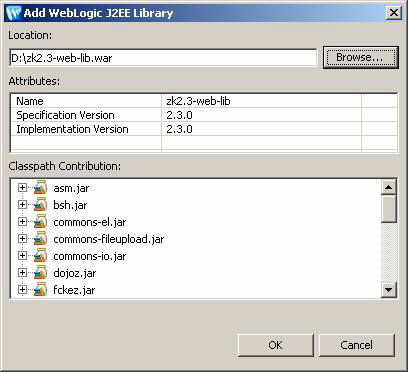Select commons-io.jar entry
The height and width of the screenshot is (372, 408).
coord(90,256)
